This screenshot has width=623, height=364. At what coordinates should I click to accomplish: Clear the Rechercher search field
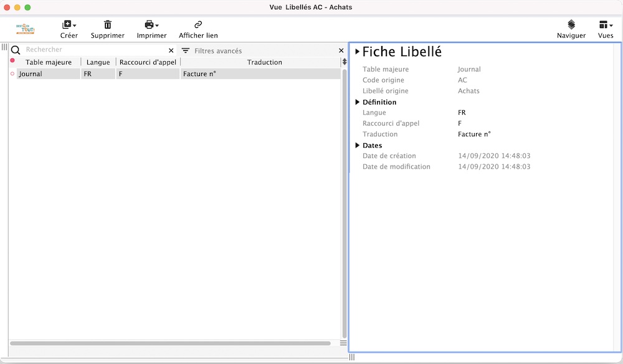coord(171,50)
